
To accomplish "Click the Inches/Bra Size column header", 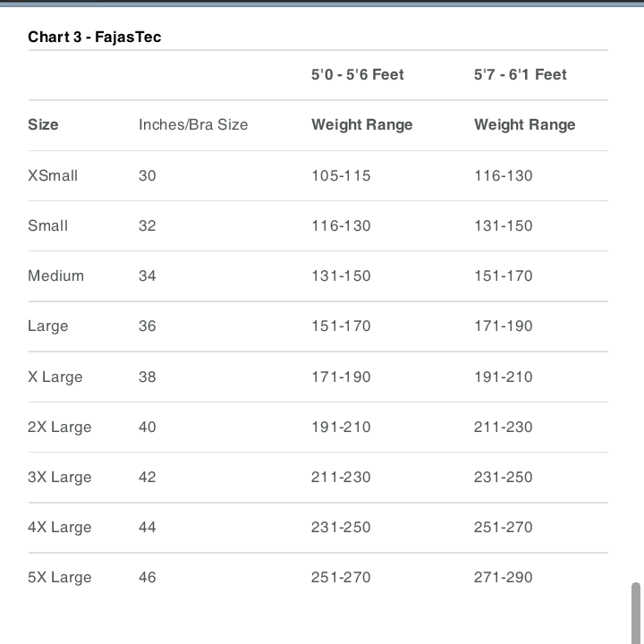I will 192,124.
